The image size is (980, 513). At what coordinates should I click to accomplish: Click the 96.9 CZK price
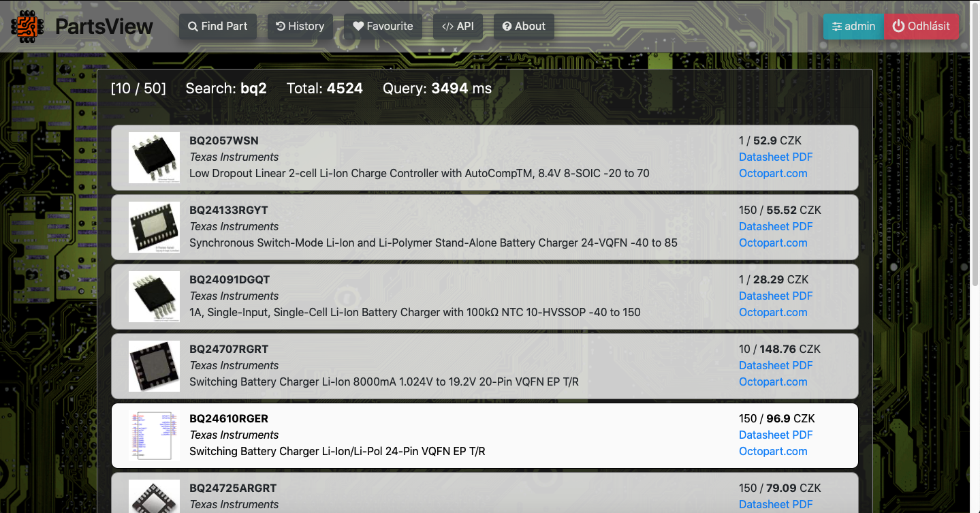click(791, 418)
